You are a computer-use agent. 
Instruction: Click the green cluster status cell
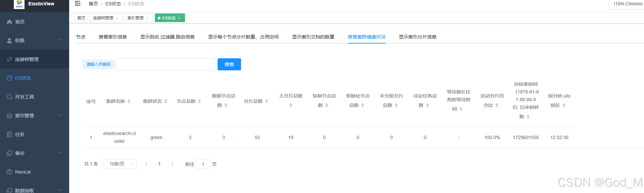156,137
